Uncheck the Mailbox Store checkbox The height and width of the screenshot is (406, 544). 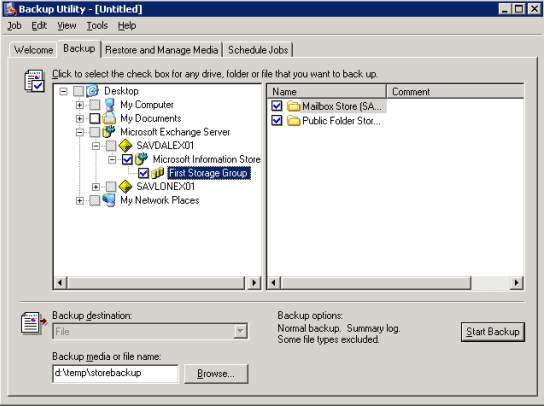click(277, 105)
